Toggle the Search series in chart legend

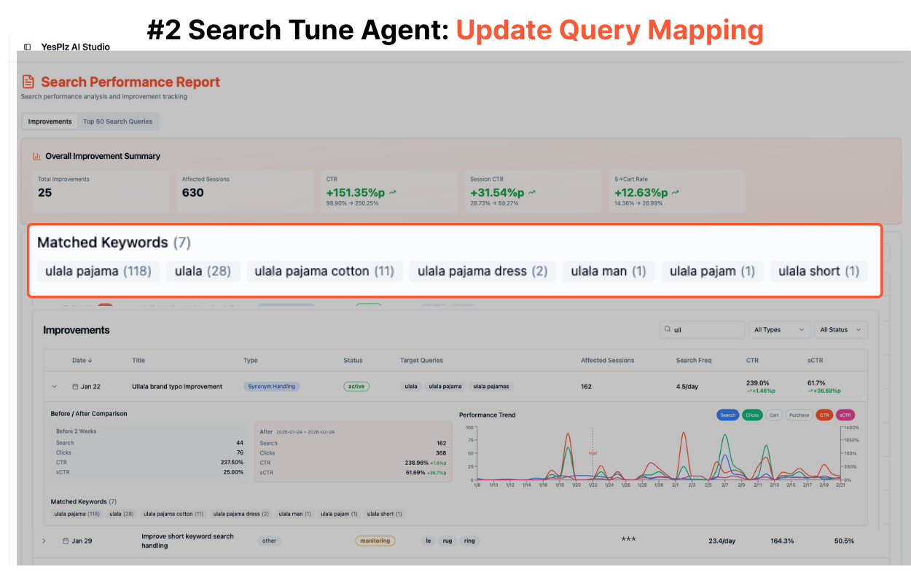(x=727, y=415)
